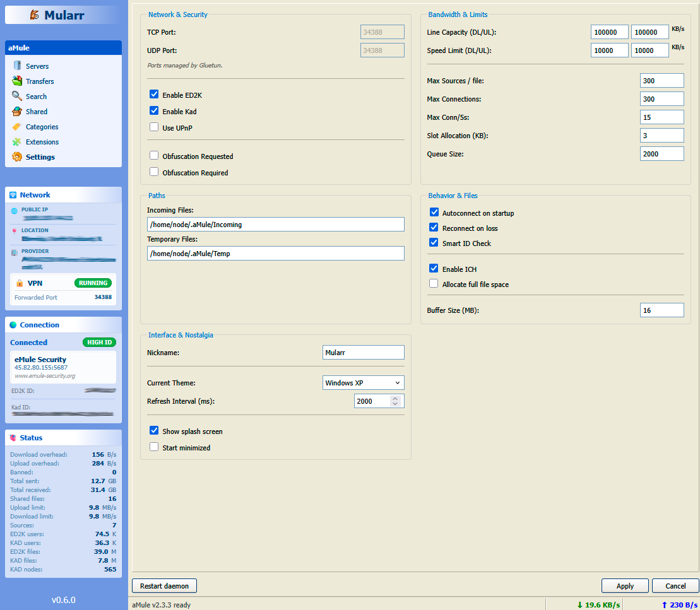Click the Nickname input field
700x610 pixels.
coord(364,353)
